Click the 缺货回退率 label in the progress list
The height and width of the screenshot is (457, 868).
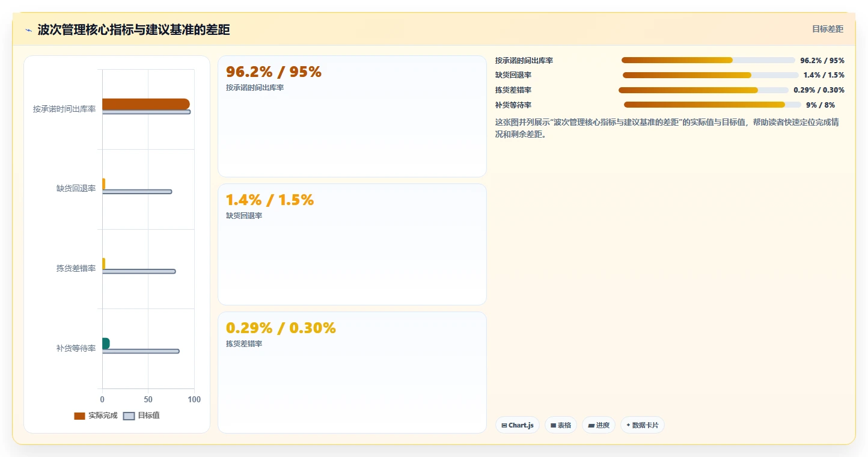(x=513, y=75)
